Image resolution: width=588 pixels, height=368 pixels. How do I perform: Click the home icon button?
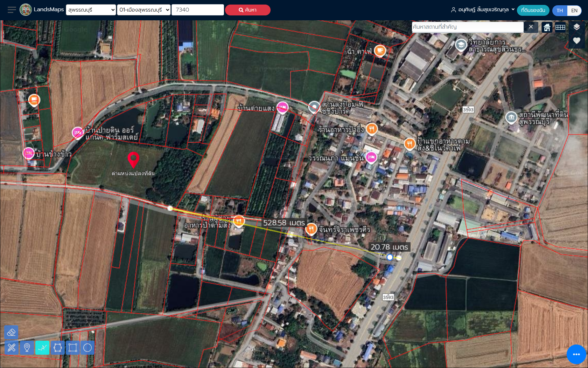(547, 27)
